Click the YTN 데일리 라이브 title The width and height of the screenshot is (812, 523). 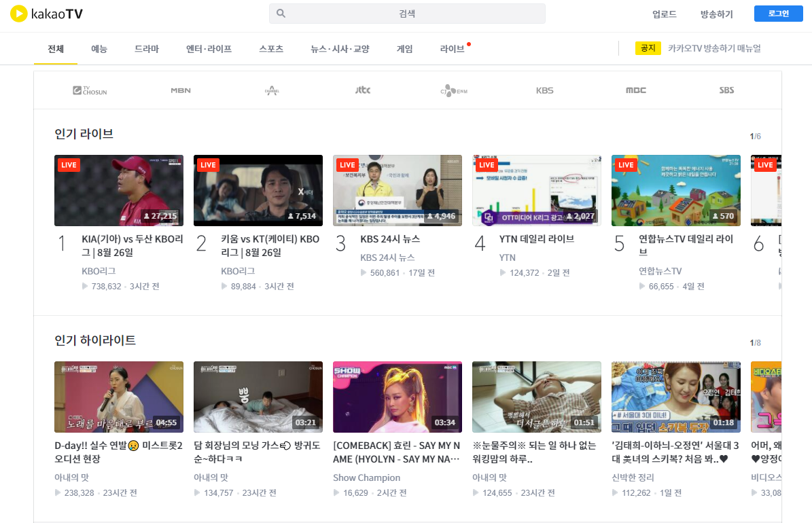pyautogui.click(x=537, y=238)
